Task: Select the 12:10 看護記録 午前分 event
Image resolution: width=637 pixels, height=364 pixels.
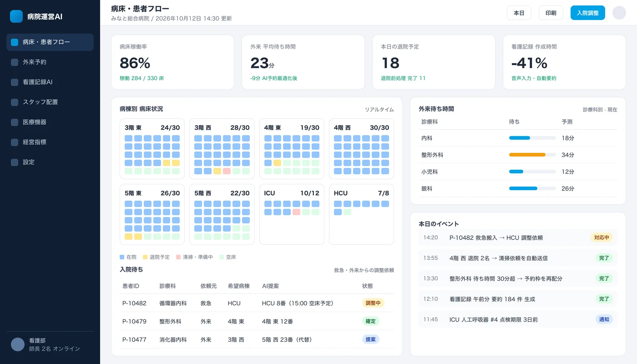Action: 518,299
